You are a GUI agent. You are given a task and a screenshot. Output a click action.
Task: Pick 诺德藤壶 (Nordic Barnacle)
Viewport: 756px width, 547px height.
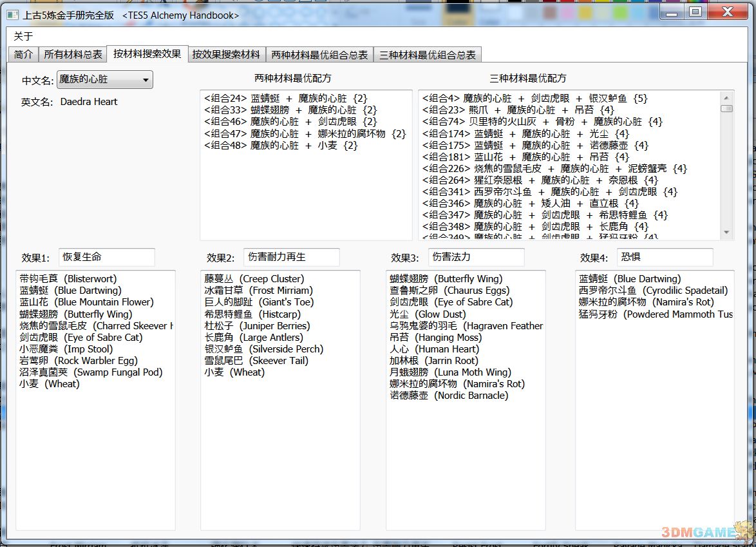pyautogui.click(x=449, y=396)
